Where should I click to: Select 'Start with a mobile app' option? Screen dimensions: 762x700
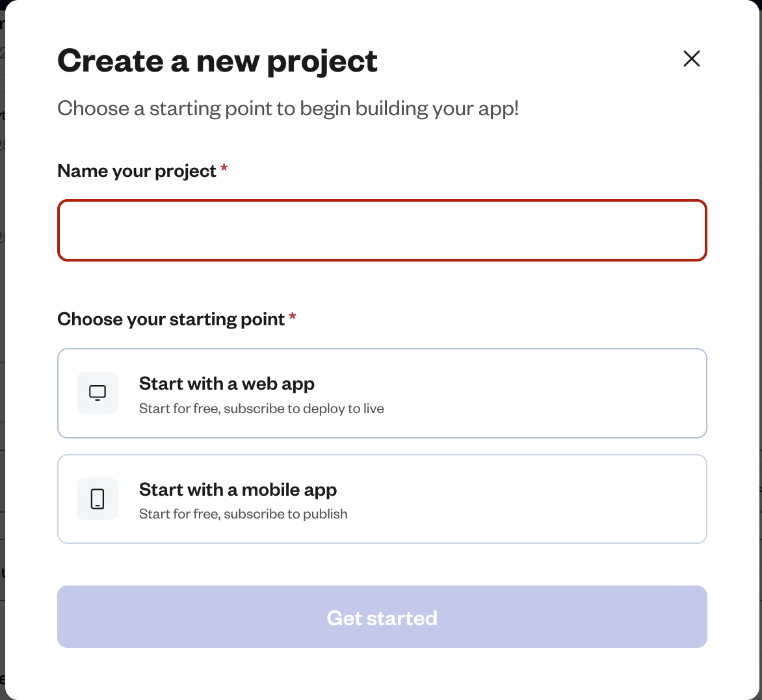[x=382, y=498]
